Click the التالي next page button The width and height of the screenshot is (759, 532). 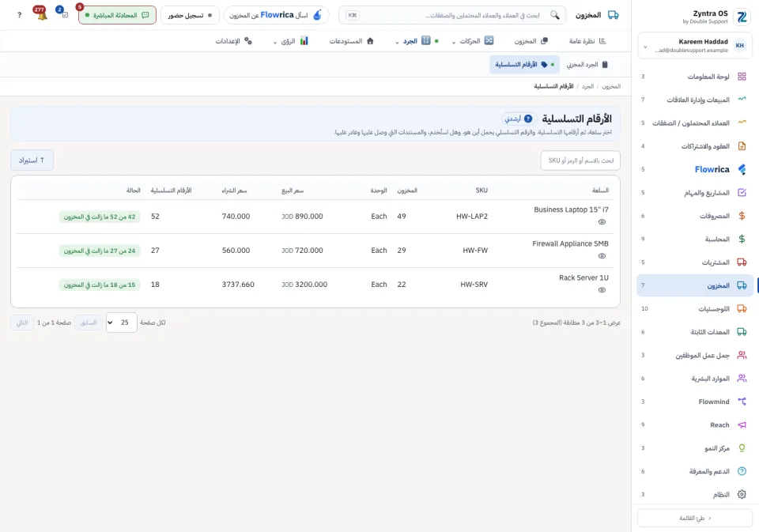(x=22, y=323)
